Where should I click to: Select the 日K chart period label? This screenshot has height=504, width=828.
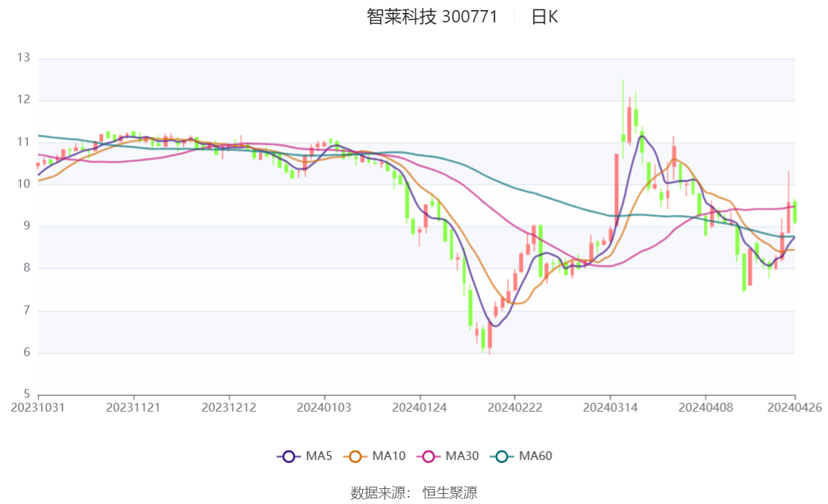(x=545, y=17)
